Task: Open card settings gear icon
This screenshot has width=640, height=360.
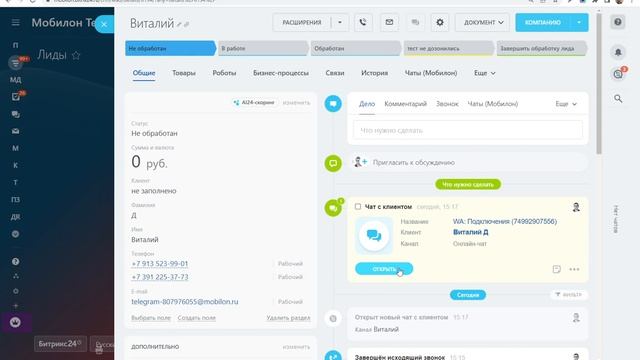Action: (x=440, y=22)
